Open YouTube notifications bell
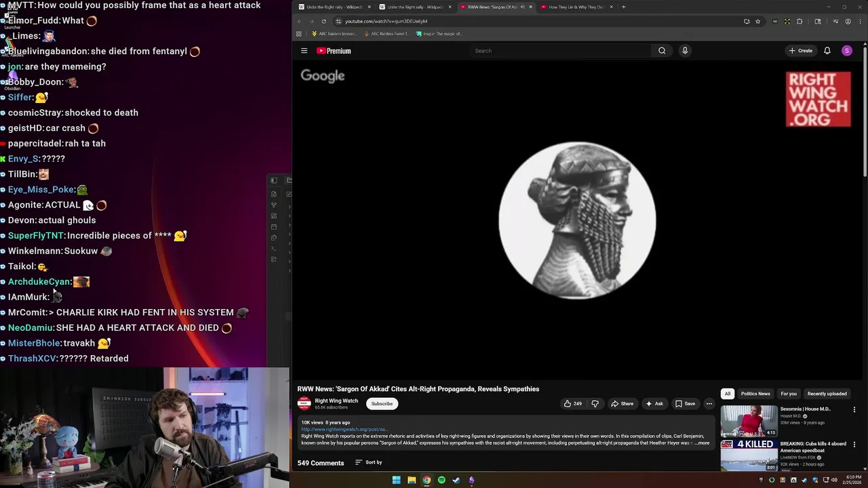Screen dimensions: 868x488 (827, 51)
